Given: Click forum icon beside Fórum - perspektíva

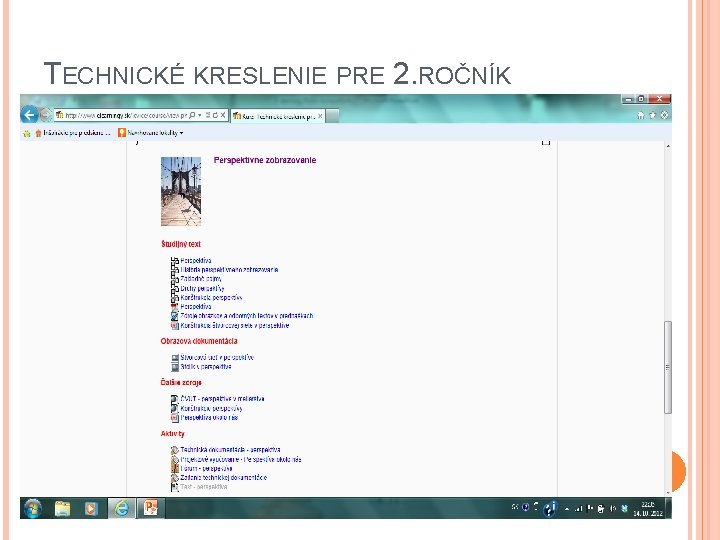Looking at the screenshot, I should click(174, 469).
